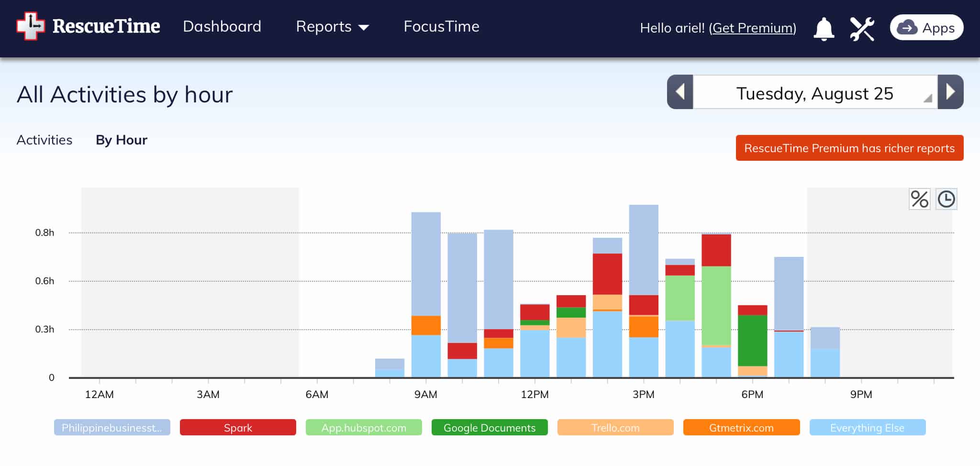Toggle the Spark legend item
Screen dimensions: 980x466
pyautogui.click(x=238, y=427)
